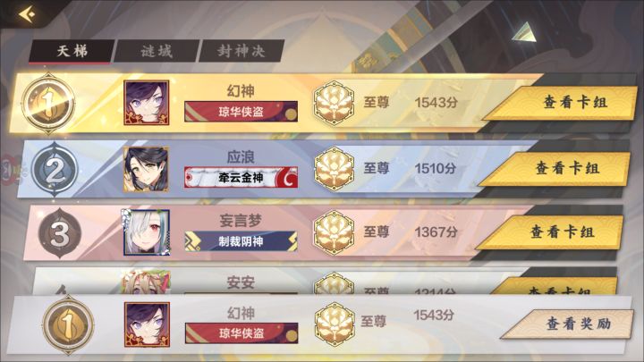View deck for 妄言梦 via 查看卡组
This screenshot has height=362, width=644.
click(x=550, y=232)
